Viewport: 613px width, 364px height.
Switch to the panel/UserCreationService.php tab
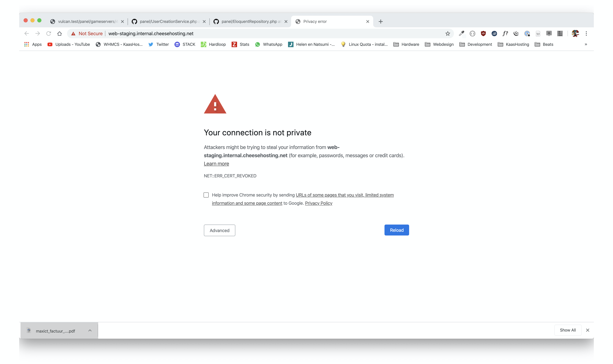click(x=168, y=22)
